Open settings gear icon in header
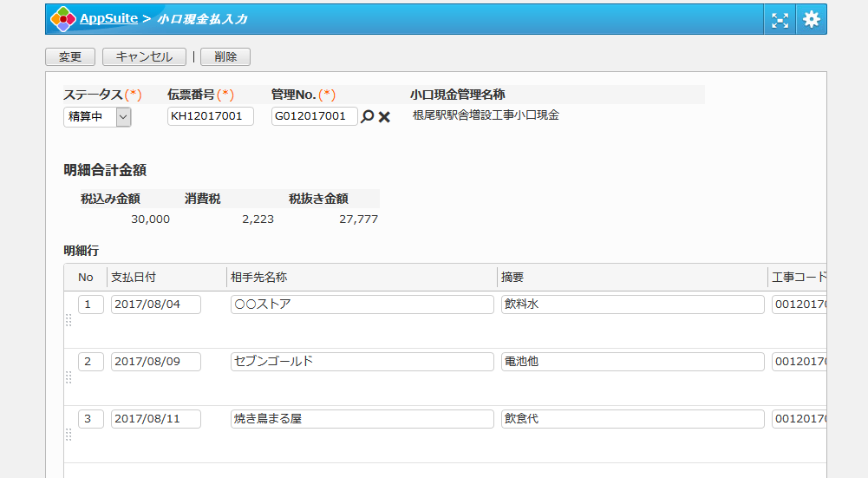The height and width of the screenshot is (478, 868). (x=811, y=20)
